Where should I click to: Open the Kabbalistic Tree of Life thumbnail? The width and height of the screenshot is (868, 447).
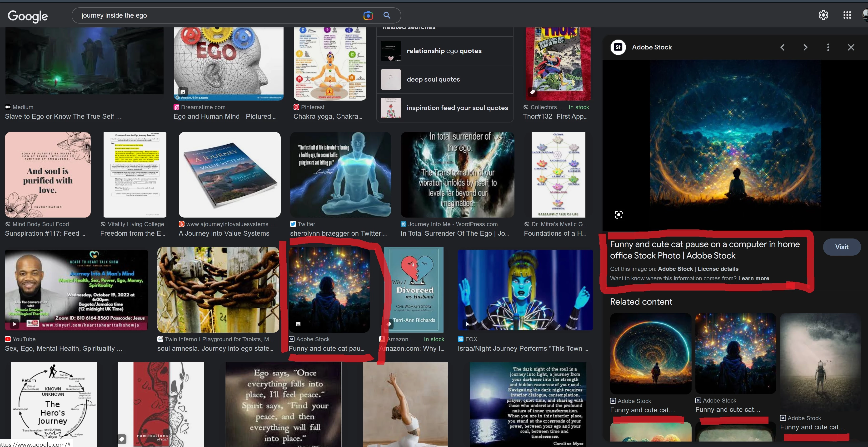coord(558,175)
